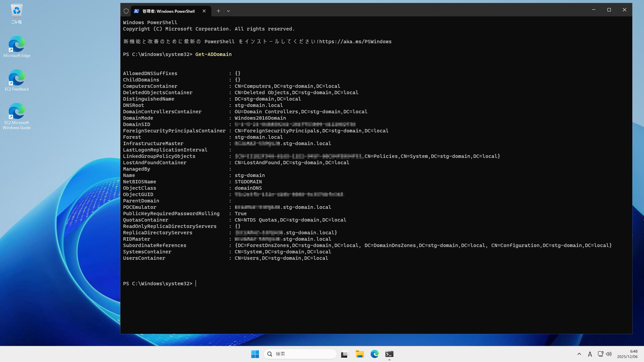Click the network status tray icon

click(x=600, y=354)
